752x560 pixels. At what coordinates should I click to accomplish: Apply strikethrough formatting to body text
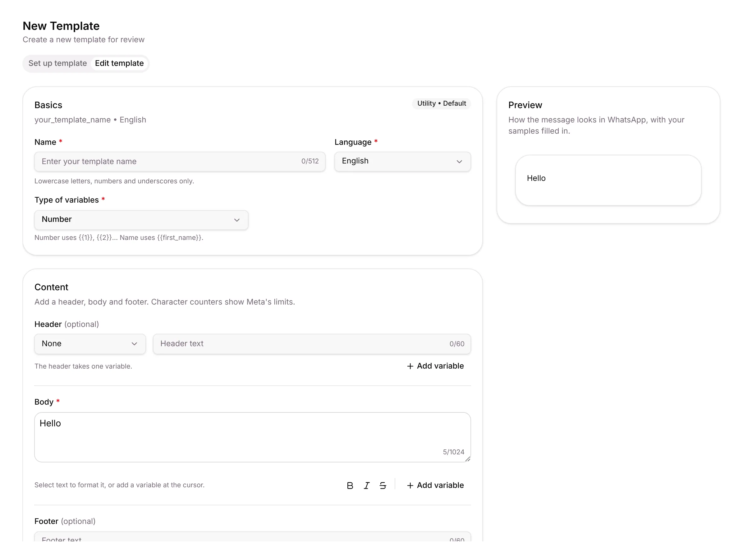383,485
